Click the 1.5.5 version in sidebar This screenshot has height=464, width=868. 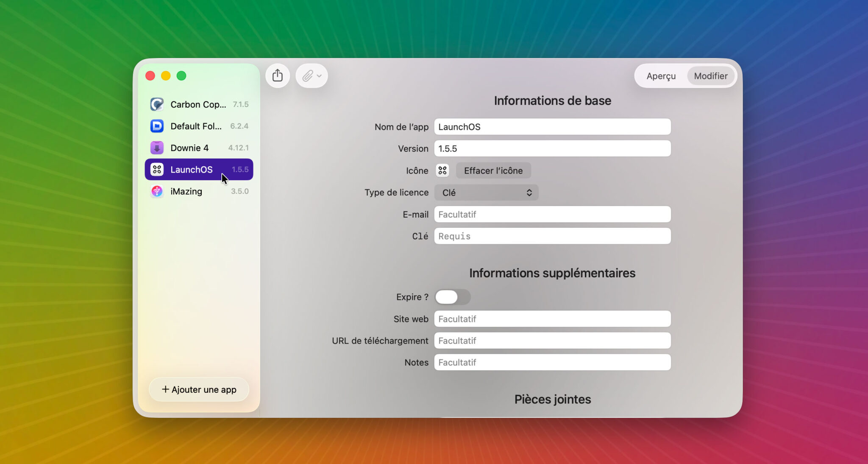tap(240, 170)
